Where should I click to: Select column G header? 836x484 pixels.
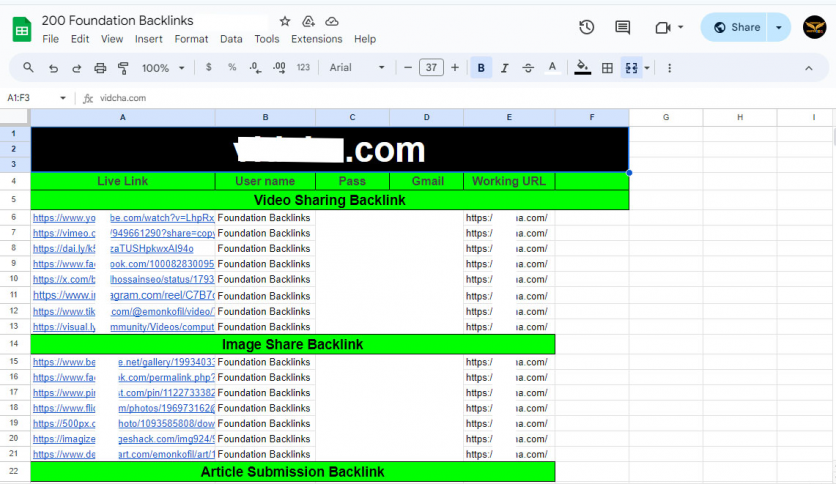pos(666,117)
